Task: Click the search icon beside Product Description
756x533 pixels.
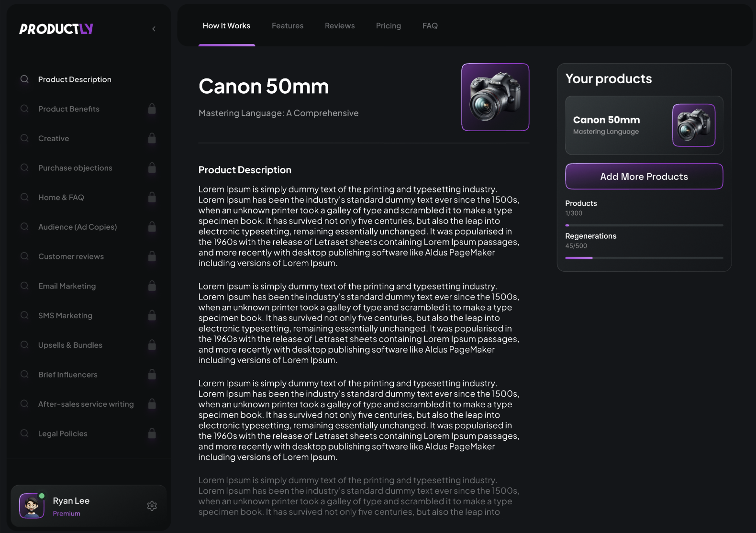Action: [x=24, y=79]
